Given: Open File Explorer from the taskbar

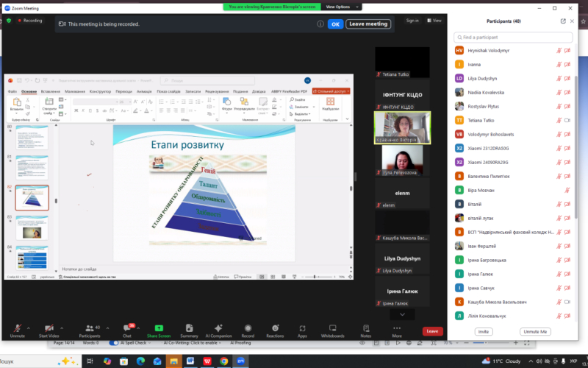Looking at the screenshot, I should tap(173, 361).
